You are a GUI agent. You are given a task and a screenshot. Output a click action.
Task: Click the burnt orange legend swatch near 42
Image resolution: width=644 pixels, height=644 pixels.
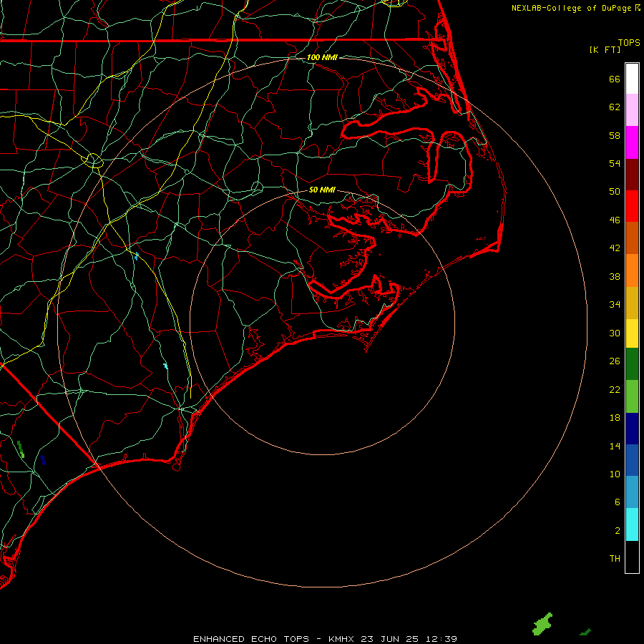[x=632, y=238]
